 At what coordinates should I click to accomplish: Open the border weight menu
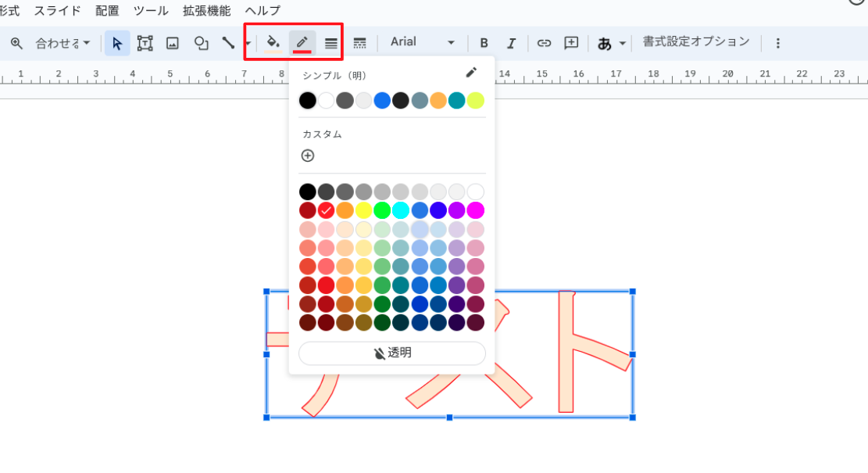pos(331,43)
